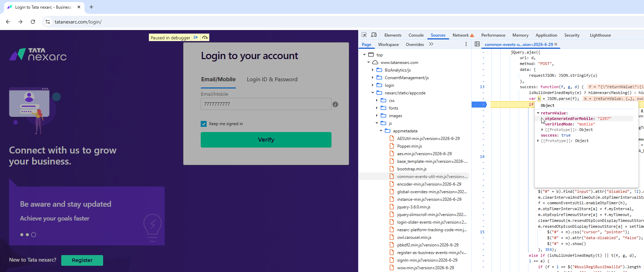The height and width of the screenshot is (272, 644).
Task: Toggle the navigator sidebar panel
Action: [x=477, y=44]
